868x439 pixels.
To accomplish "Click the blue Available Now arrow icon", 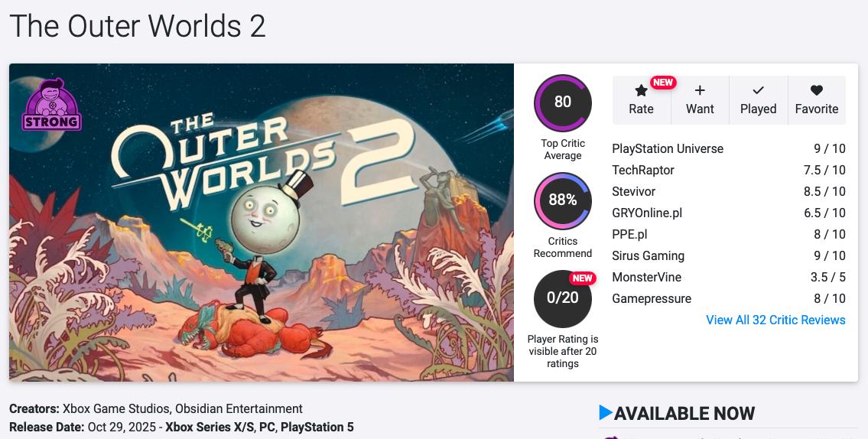I will pos(606,413).
